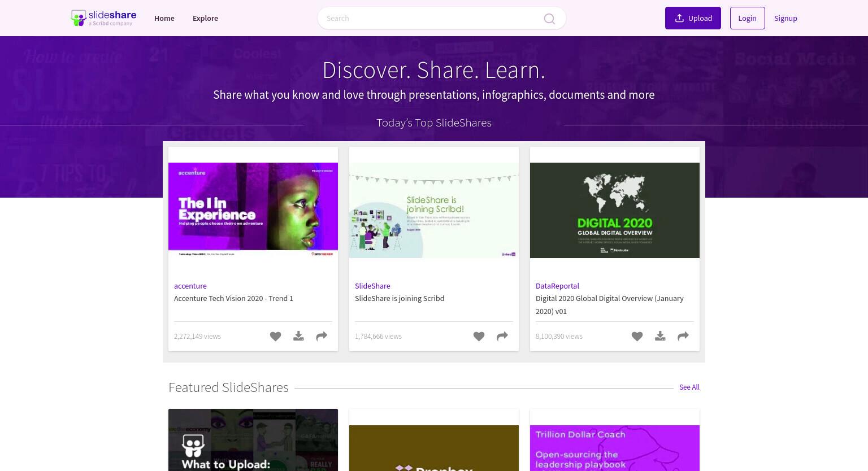The image size is (868, 471).
Task: Open the accenture author link
Action: click(190, 286)
